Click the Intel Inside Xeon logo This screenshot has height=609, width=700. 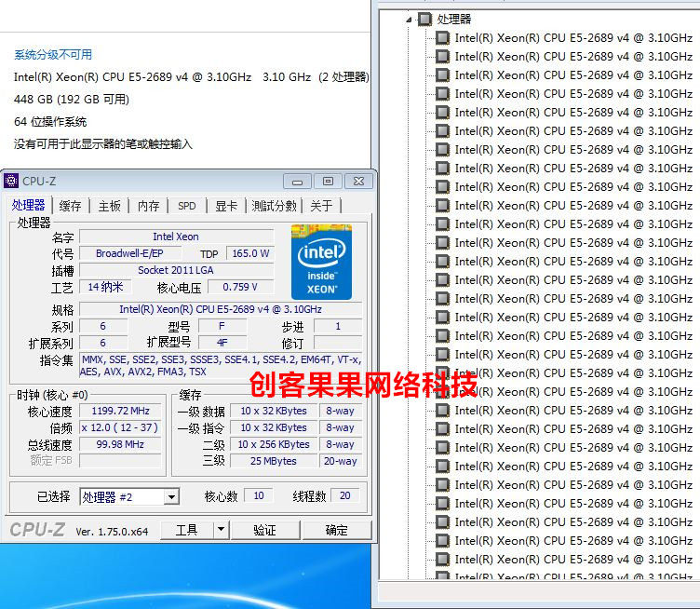click(321, 262)
